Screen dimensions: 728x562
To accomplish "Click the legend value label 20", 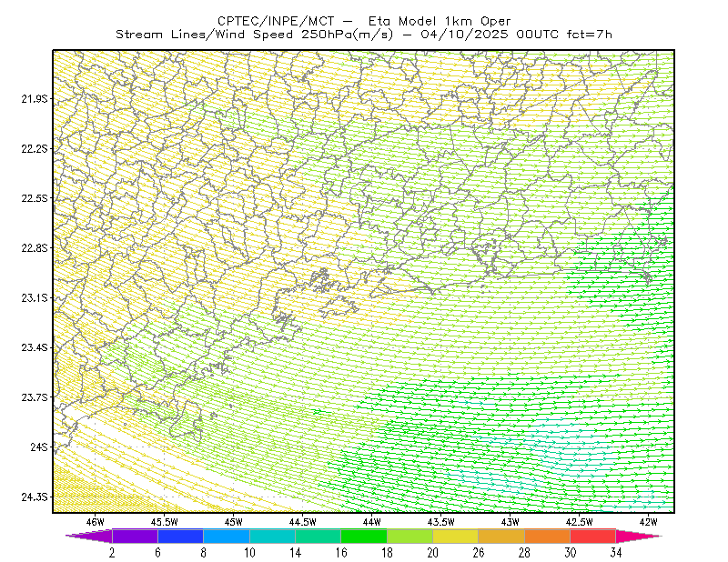I will coord(433,553).
